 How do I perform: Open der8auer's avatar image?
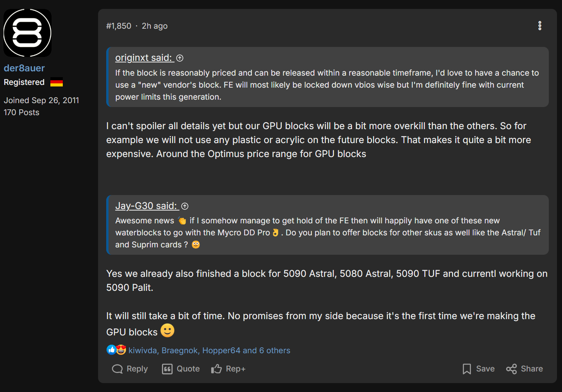pyautogui.click(x=28, y=33)
